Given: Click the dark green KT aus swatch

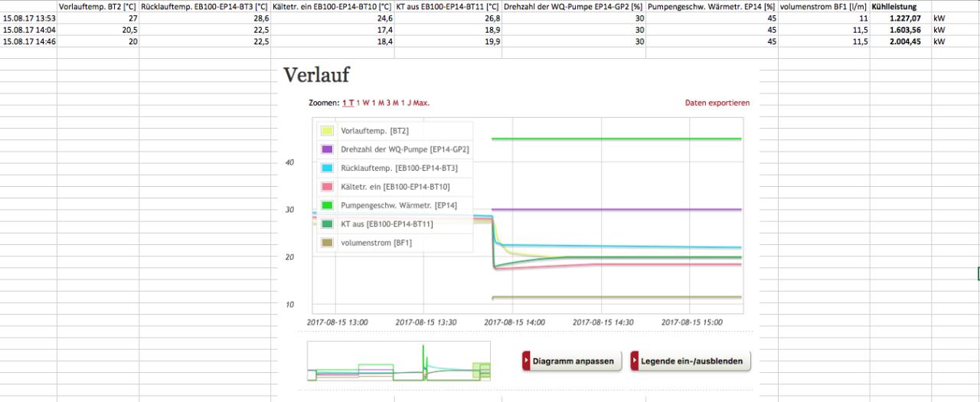Looking at the screenshot, I should click(326, 224).
